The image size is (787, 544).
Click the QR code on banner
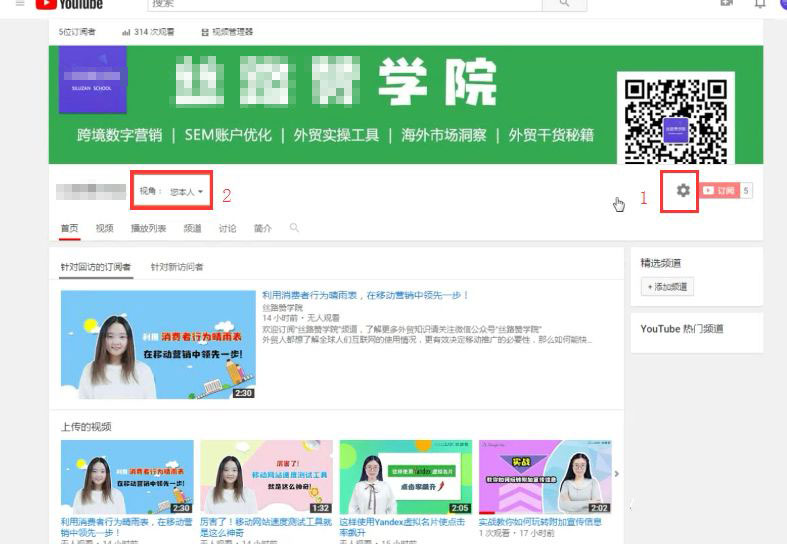point(676,119)
